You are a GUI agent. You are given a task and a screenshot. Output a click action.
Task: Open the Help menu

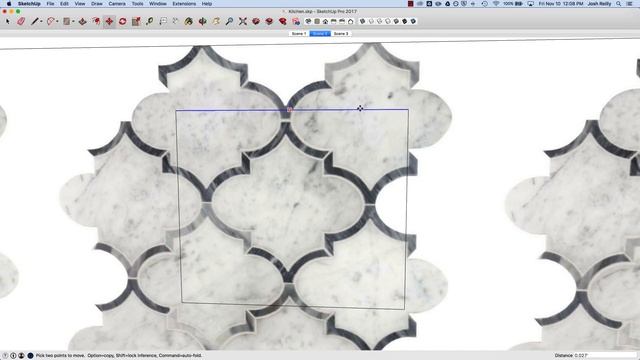pyautogui.click(x=207, y=4)
